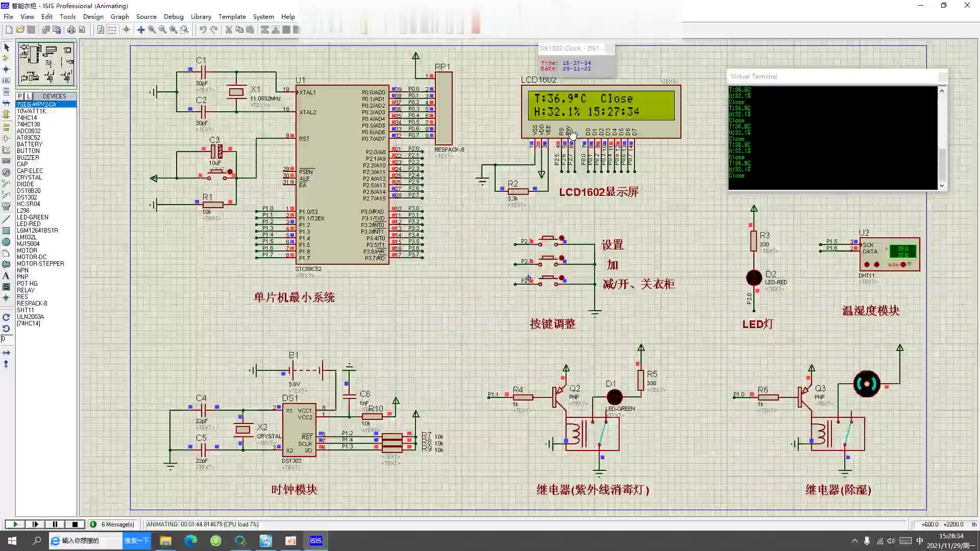Click the Virtual Terminal scrollbar thumb

(942, 164)
